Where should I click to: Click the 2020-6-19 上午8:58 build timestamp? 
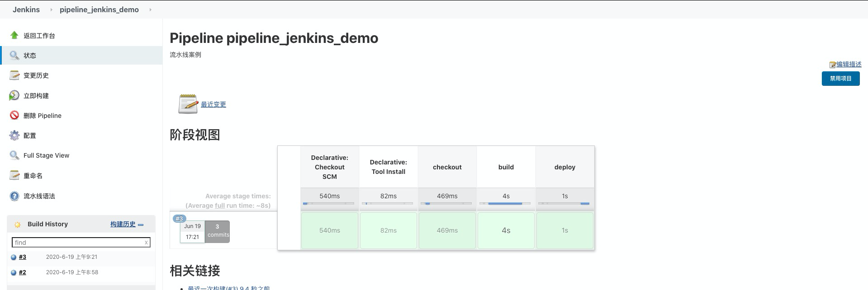pyautogui.click(x=72, y=272)
